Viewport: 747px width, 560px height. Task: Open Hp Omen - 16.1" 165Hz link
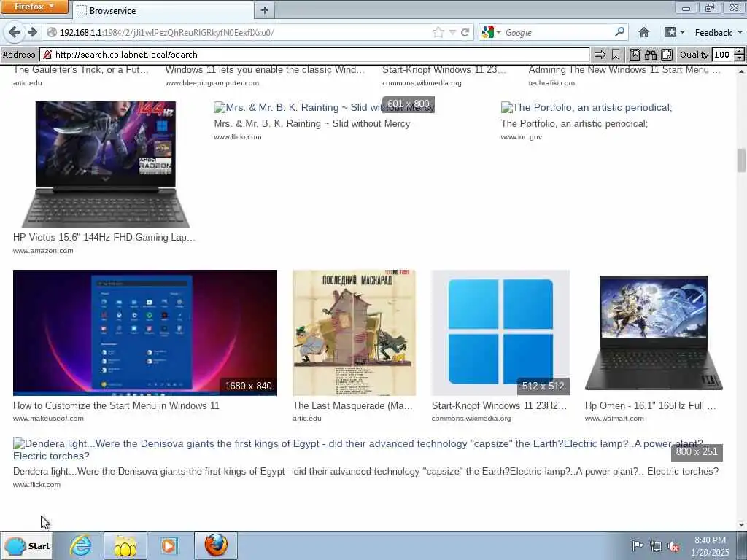pyautogui.click(x=650, y=405)
